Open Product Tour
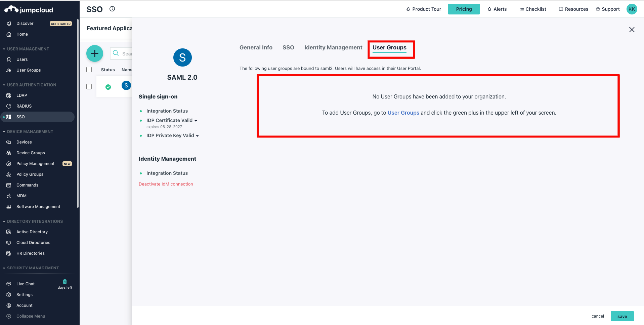This screenshot has width=644, height=325. click(x=424, y=9)
